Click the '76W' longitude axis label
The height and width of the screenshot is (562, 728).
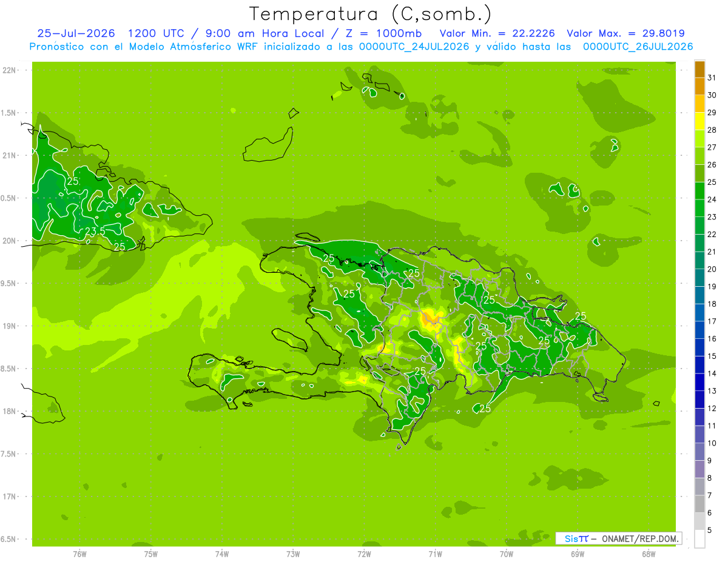click(79, 554)
